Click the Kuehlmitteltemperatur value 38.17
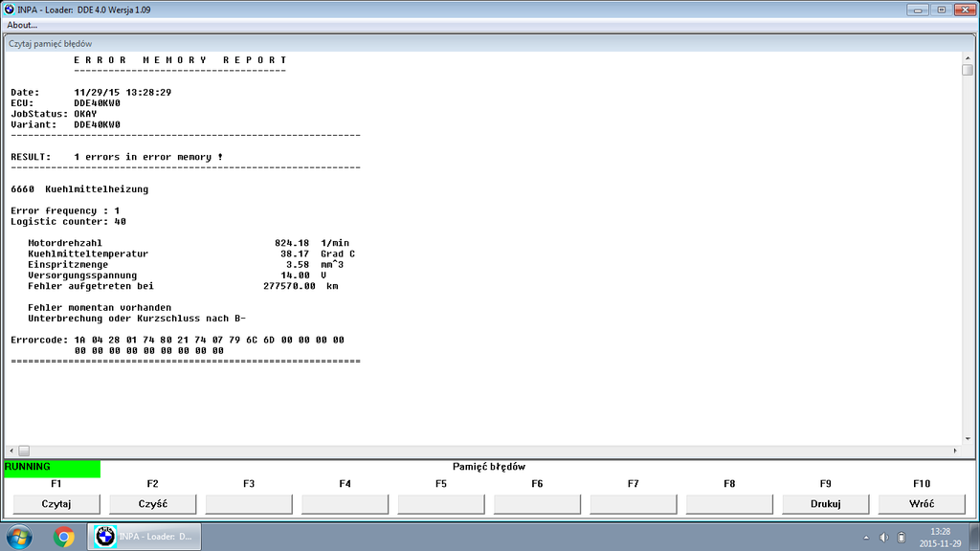 [x=295, y=253]
